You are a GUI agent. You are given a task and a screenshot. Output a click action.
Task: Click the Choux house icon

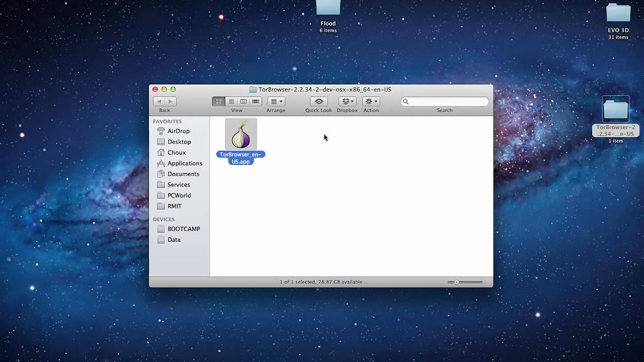(x=161, y=152)
